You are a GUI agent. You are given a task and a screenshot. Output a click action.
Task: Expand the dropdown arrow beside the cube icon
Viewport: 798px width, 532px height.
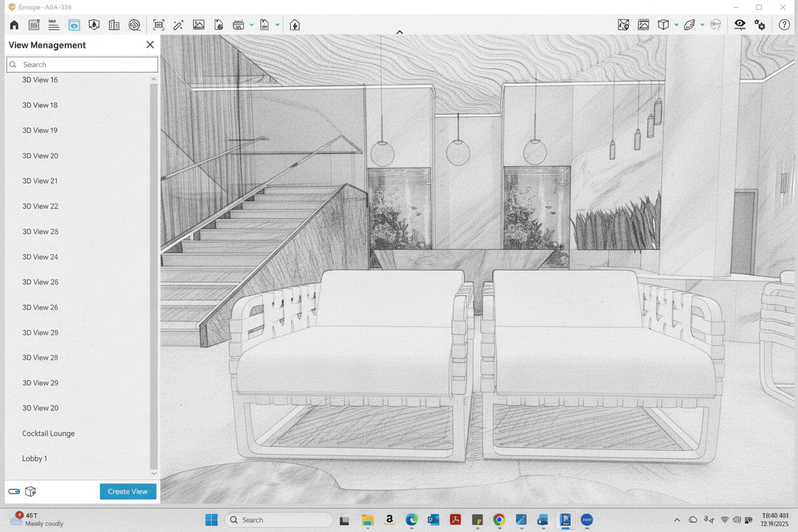677,25
